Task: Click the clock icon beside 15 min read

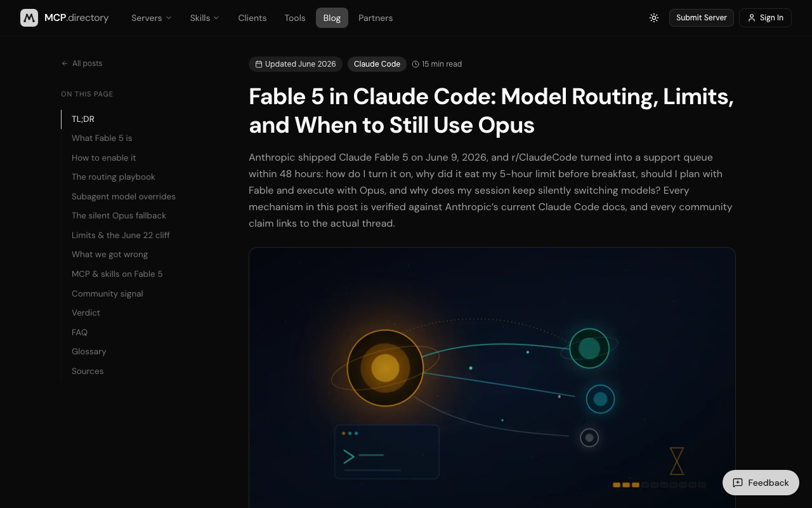Action: point(416,64)
